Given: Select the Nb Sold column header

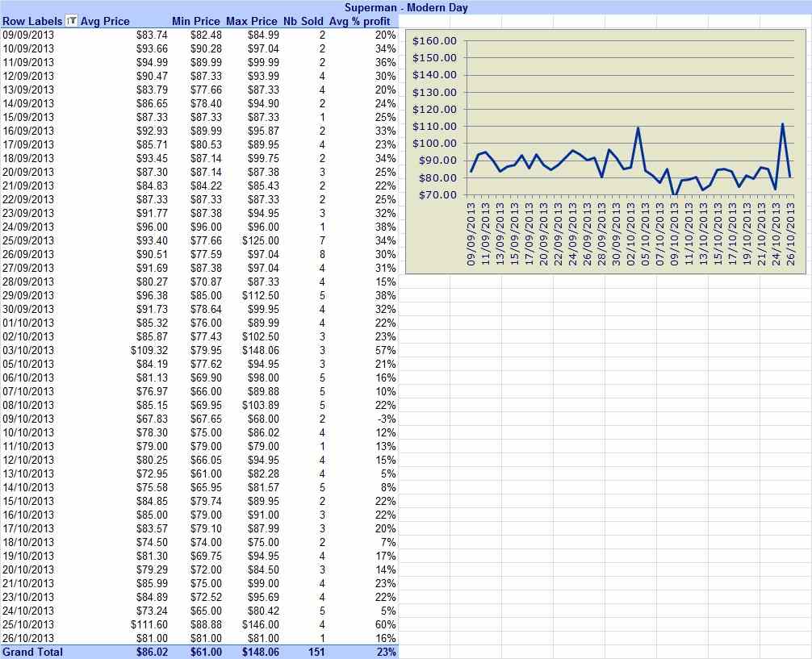Looking at the screenshot, I should [303, 21].
